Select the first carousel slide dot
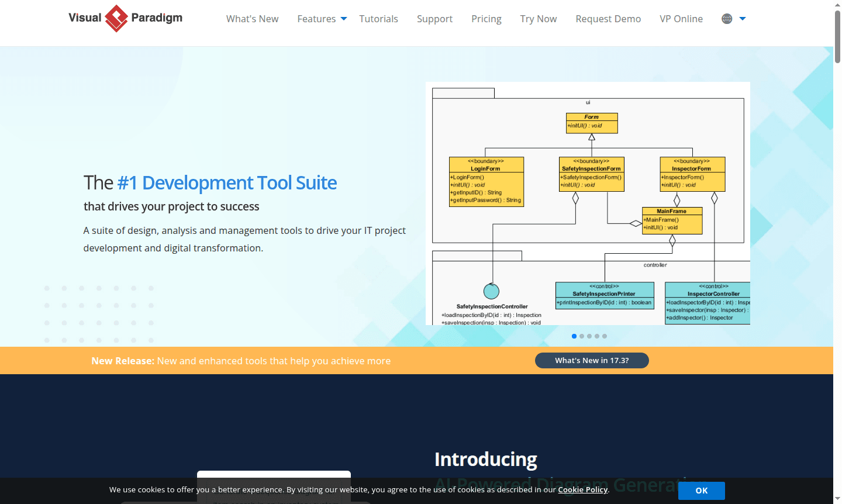Screen dimensions: 842x504 tap(574, 336)
